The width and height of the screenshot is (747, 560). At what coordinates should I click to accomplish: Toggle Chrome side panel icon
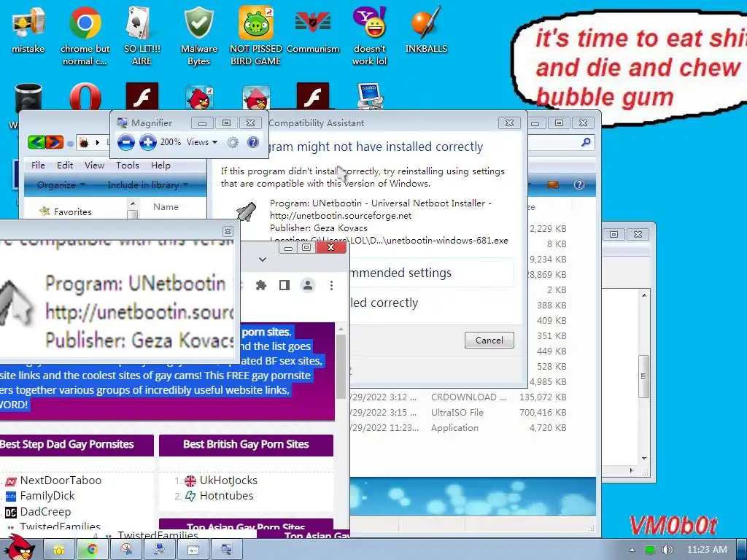tap(285, 285)
